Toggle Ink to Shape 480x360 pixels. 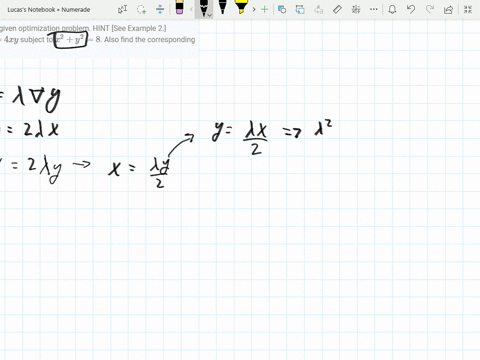(x=300, y=9)
